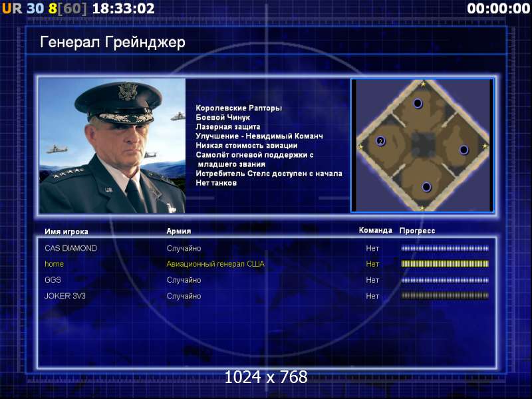The width and height of the screenshot is (532, 399).
Task: Click the "Боевой Чинук" feature line
Action: click(223, 118)
